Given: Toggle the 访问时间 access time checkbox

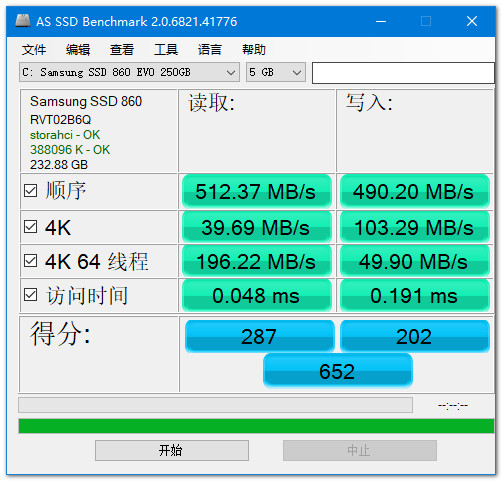Looking at the screenshot, I should click(30, 295).
